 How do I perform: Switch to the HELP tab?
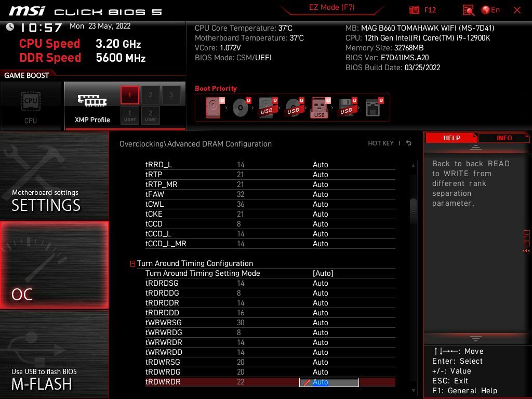[451, 138]
